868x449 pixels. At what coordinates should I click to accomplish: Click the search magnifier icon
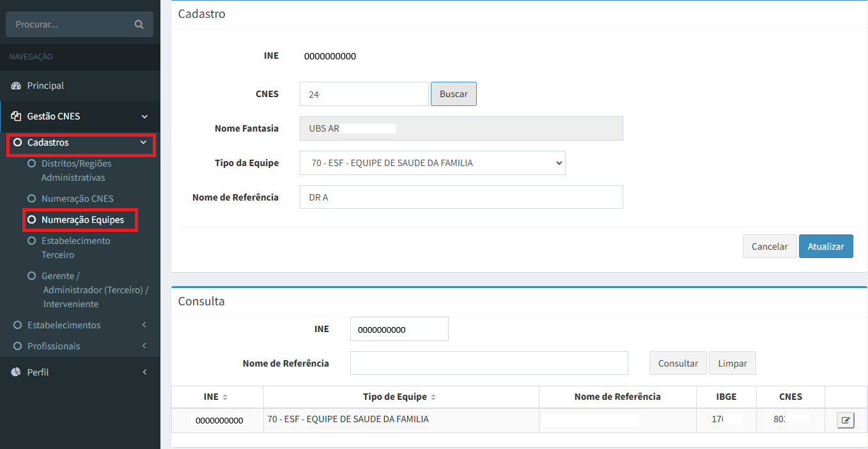(139, 24)
